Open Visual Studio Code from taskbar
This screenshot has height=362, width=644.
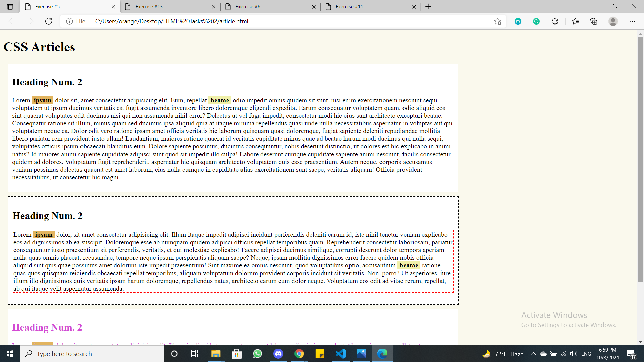[341, 354]
